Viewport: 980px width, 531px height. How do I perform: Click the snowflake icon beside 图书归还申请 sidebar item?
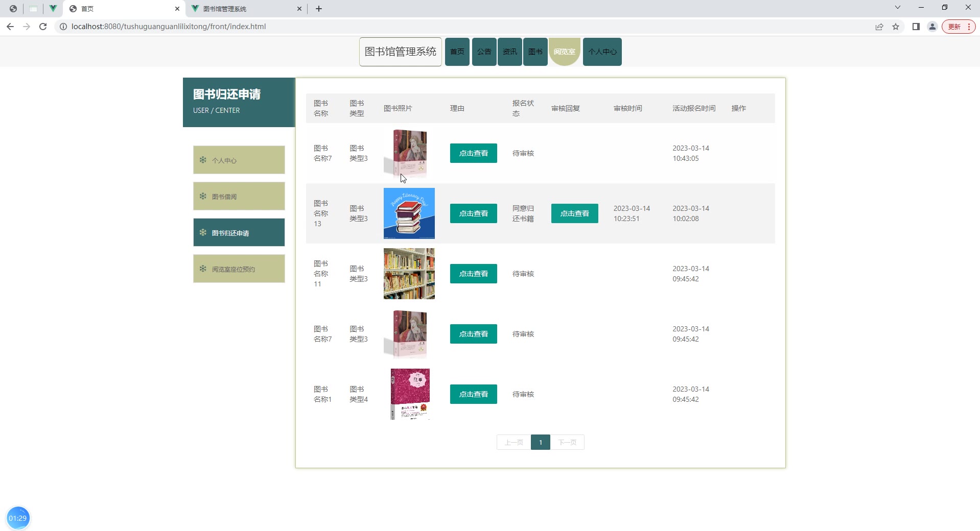point(203,232)
